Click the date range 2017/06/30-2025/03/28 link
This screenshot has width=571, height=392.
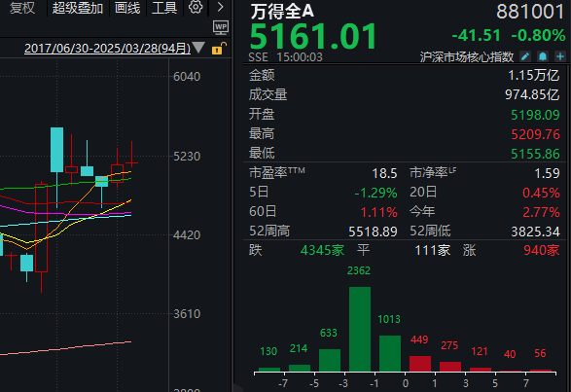107,49
